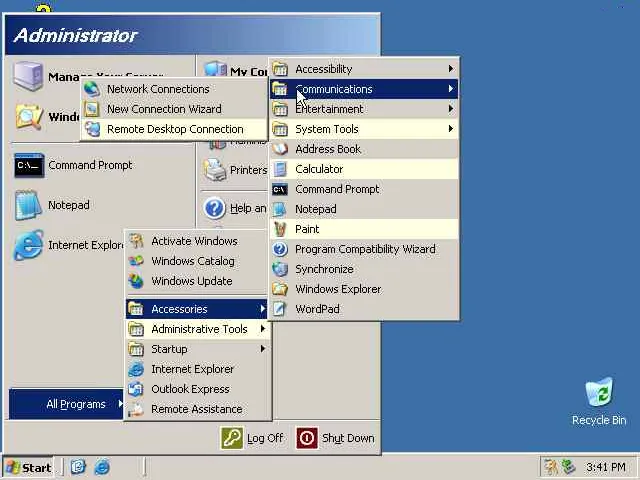Click the Help and Support icon

click(215, 208)
